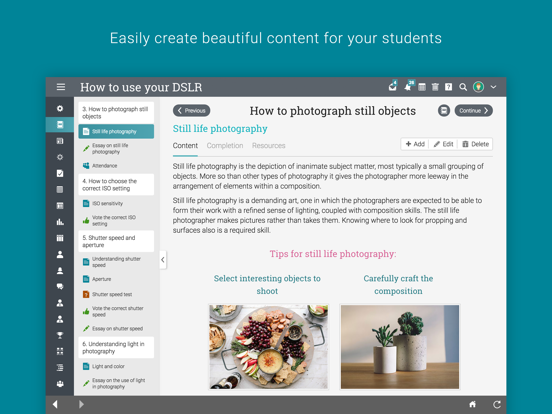The height and width of the screenshot is (414, 552).
Task: Click the highlighted lessons icon in the dark sidebar
Action: pyautogui.click(x=60, y=125)
